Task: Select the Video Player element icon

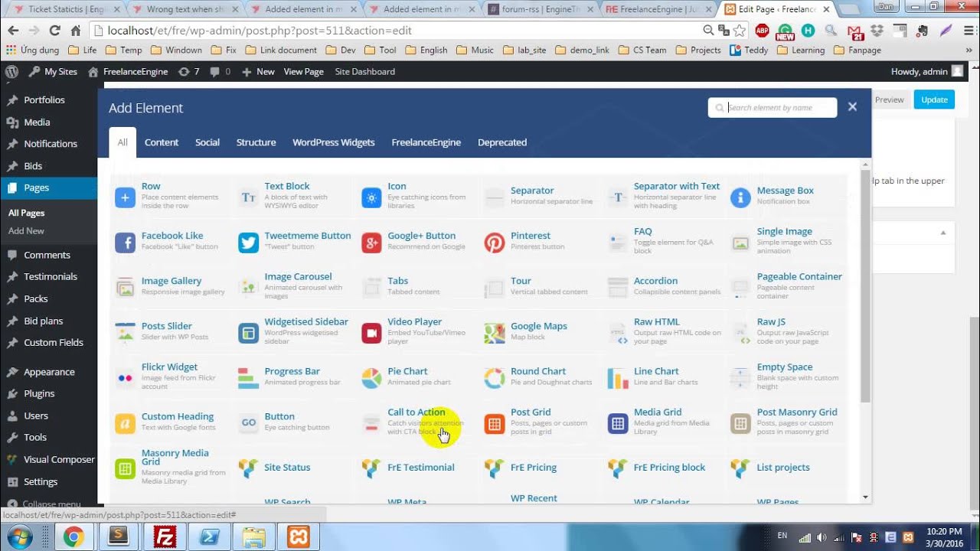Action: pos(371,333)
